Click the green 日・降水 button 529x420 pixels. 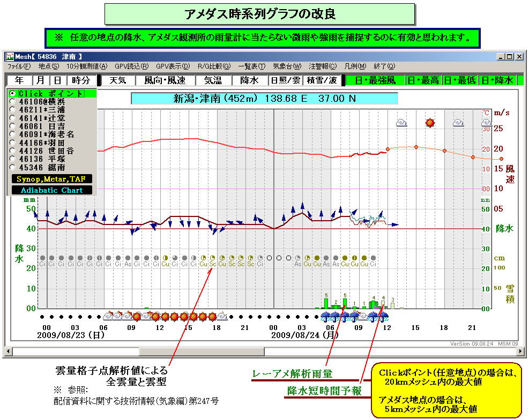click(x=497, y=80)
